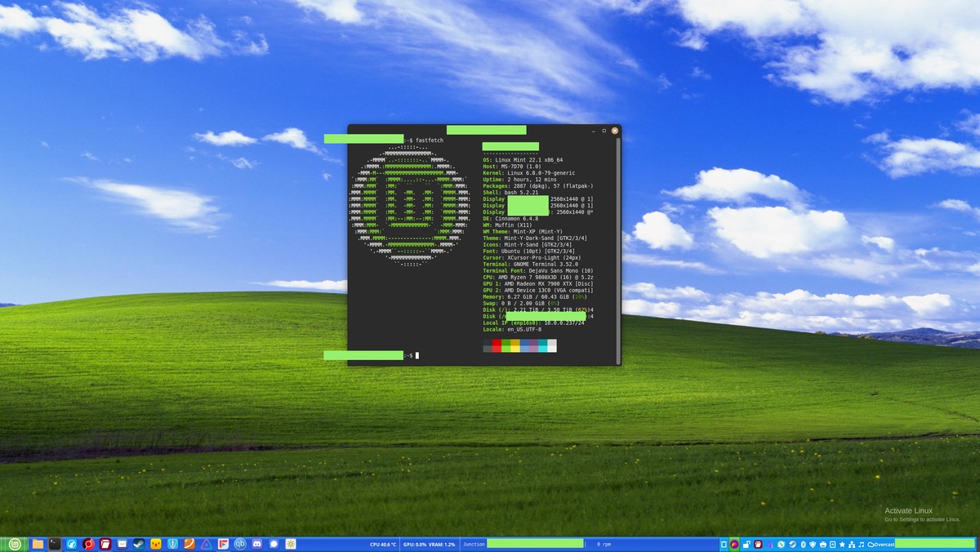
Task: Open the file manager from the taskbar
Action: (x=37, y=544)
